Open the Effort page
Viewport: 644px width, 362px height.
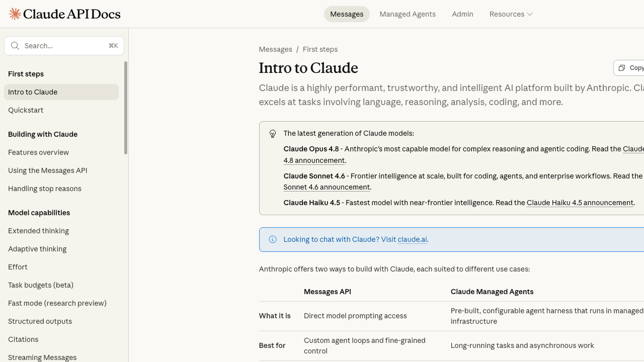61,267
